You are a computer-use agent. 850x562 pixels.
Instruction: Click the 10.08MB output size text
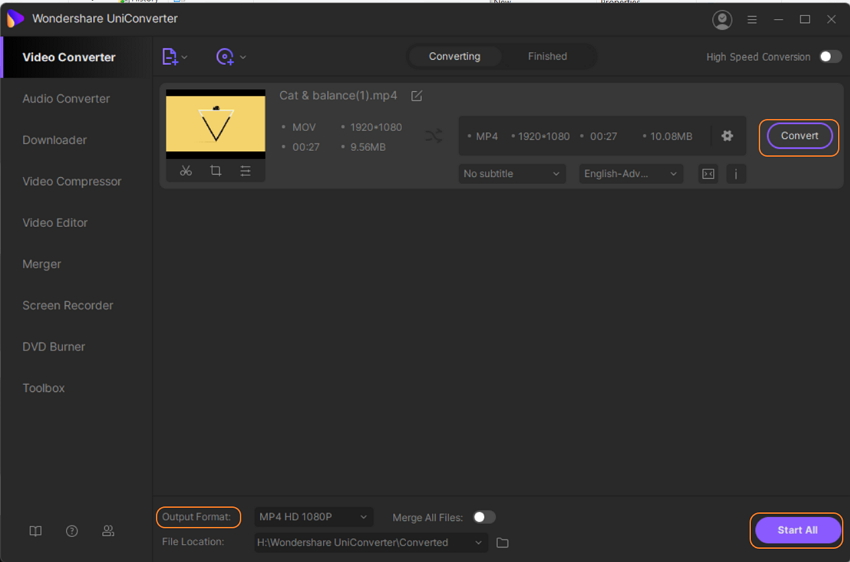point(671,137)
